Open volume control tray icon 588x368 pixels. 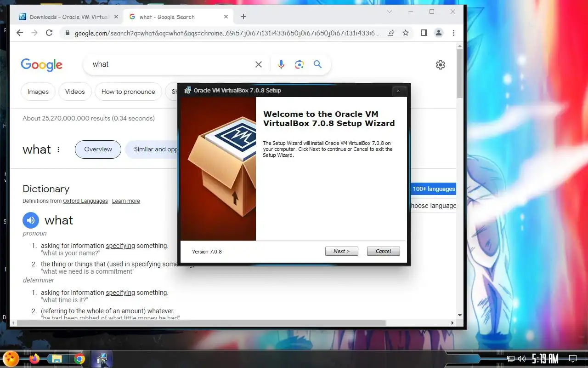522,359
